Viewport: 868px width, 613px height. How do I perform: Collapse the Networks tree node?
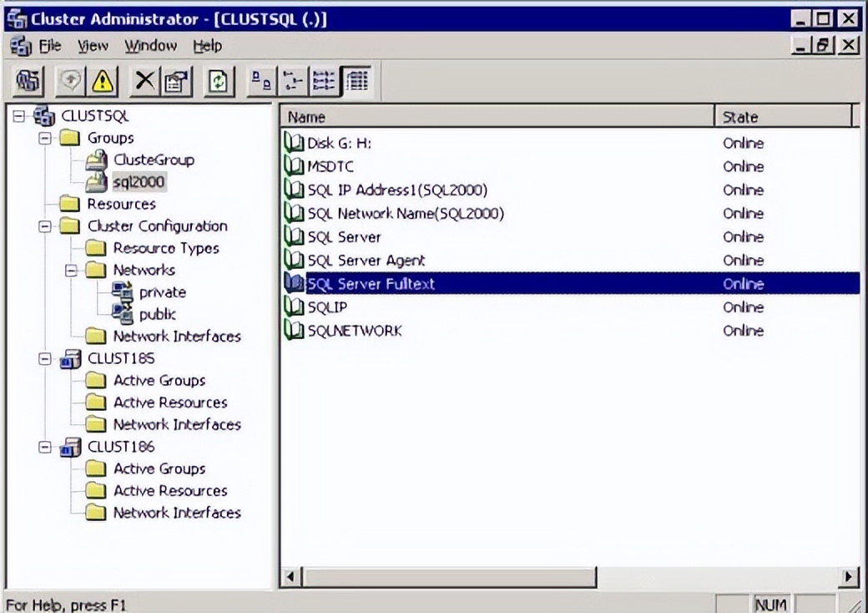[72, 271]
